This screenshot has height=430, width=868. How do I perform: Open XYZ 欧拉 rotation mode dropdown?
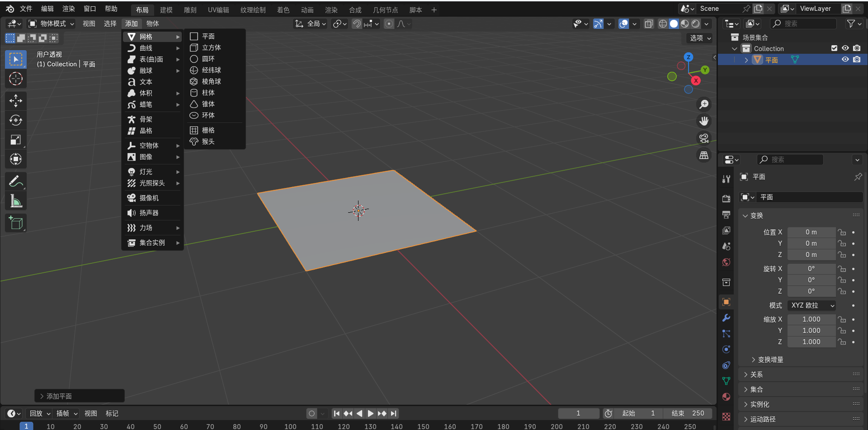[x=811, y=306]
